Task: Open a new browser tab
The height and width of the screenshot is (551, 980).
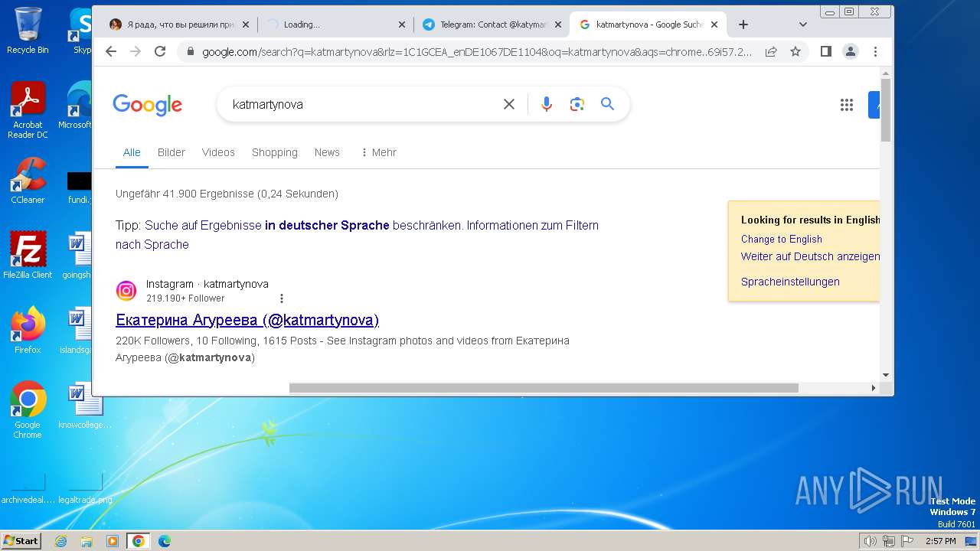Action: [x=743, y=24]
